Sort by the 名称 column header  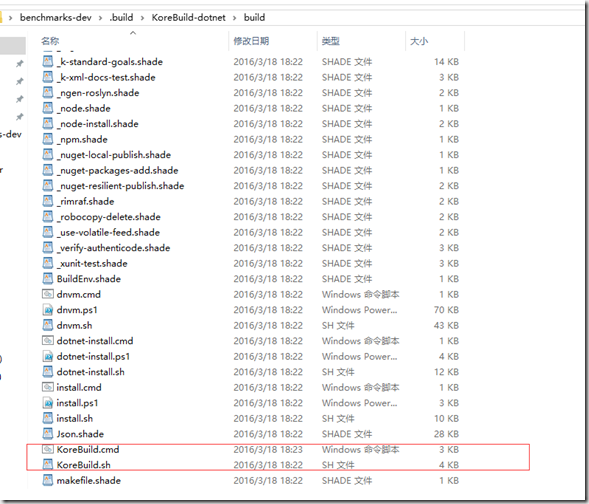click(x=50, y=41)
